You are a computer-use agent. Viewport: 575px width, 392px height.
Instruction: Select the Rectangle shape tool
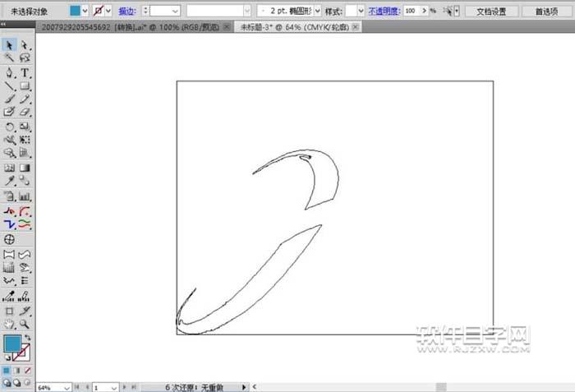coord(25,86)
